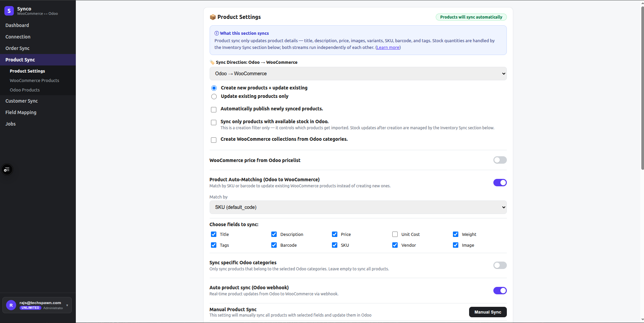Click the Manual Sync button

click(488, 312)
